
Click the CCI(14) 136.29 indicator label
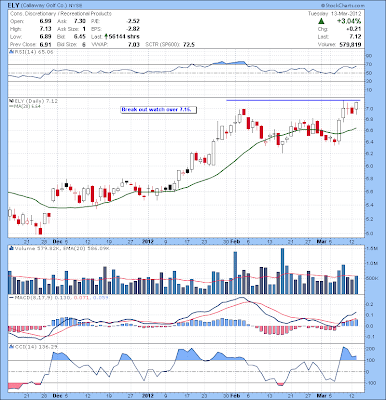pyautogui.click(x=35, y=347)
